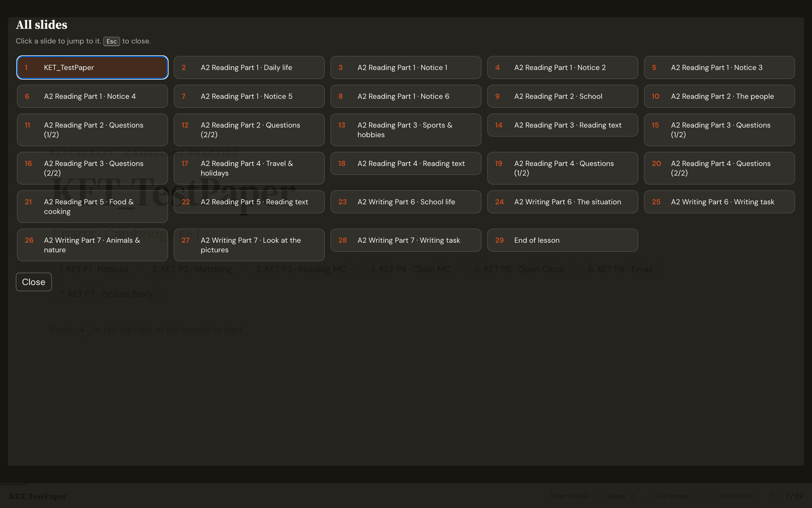Close the All slides overlay
This screenshot has height=508, width=812.
[x=34, y=282]
